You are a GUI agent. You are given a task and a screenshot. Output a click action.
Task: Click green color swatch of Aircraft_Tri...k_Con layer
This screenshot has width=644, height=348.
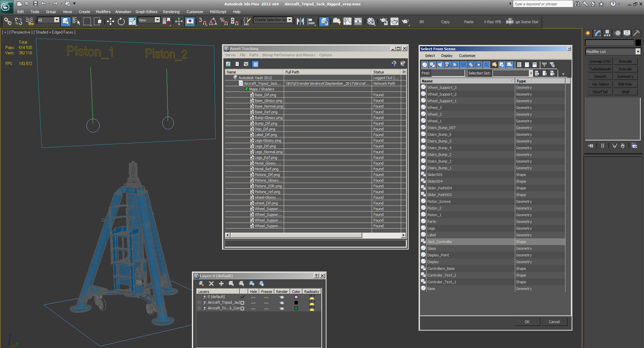point(296,308)
